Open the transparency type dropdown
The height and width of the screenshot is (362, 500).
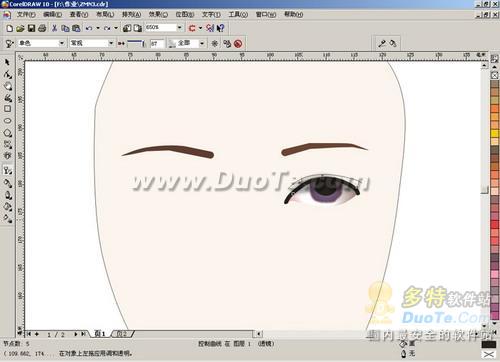pos(62,43)
